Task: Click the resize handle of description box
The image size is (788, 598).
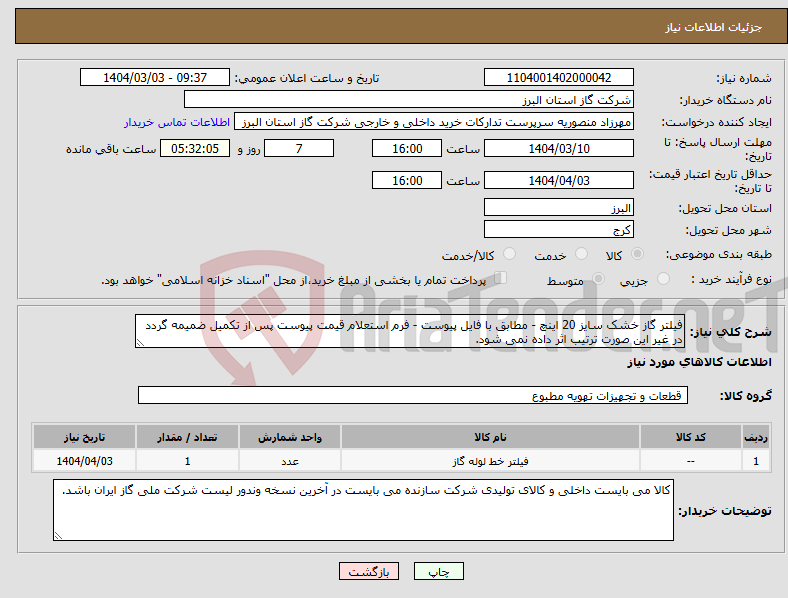Action: pos(140,343)
